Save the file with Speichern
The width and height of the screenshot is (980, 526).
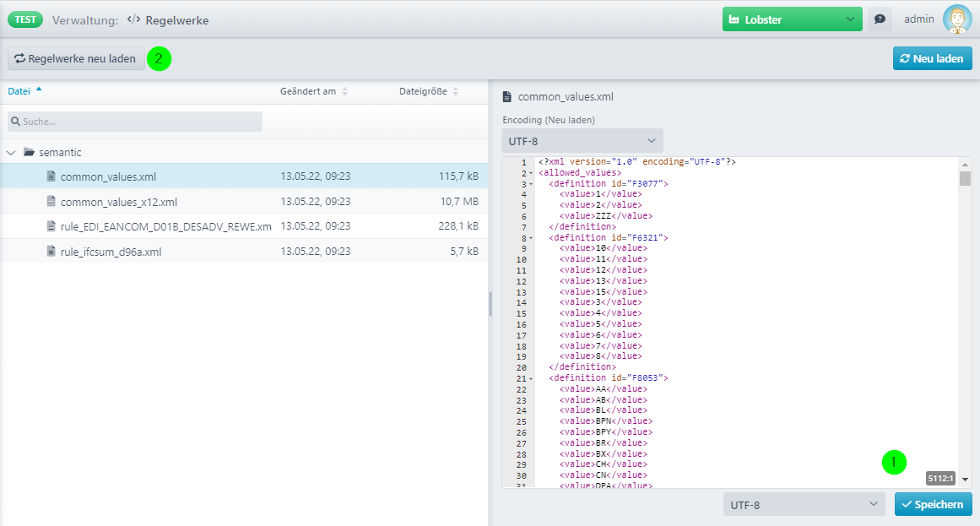click(x=933, y=505)
